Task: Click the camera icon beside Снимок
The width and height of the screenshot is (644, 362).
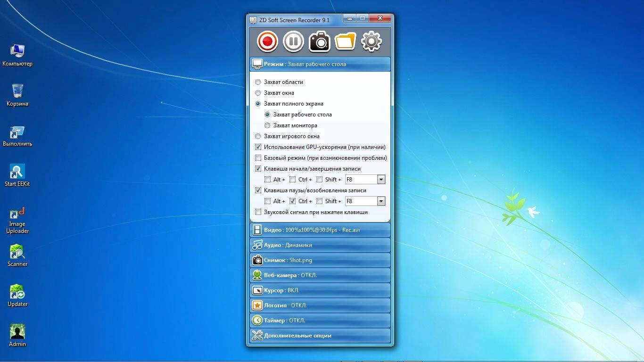Action: pyautogui.click(x=257, y=260)
